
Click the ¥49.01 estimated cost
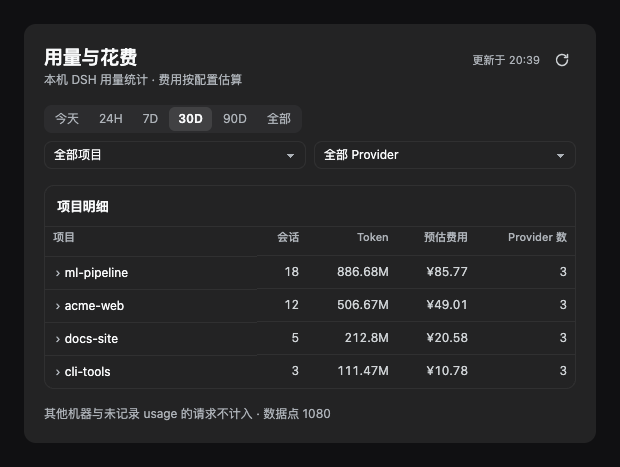447,305
